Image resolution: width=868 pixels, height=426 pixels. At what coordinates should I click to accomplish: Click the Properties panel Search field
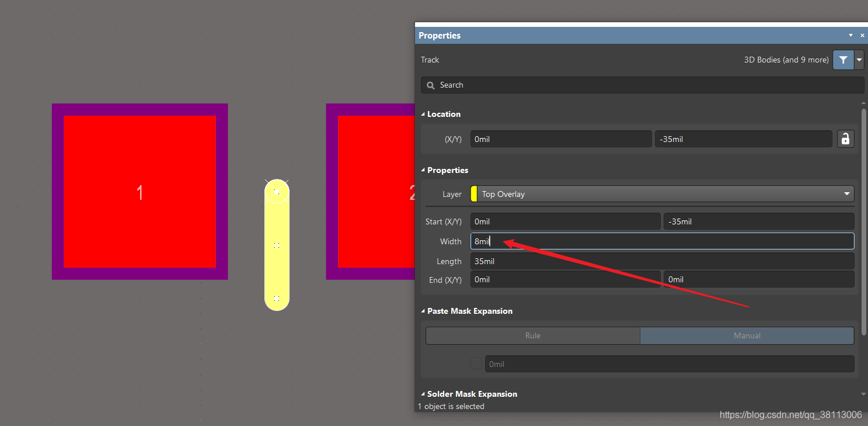coord(642,85)
